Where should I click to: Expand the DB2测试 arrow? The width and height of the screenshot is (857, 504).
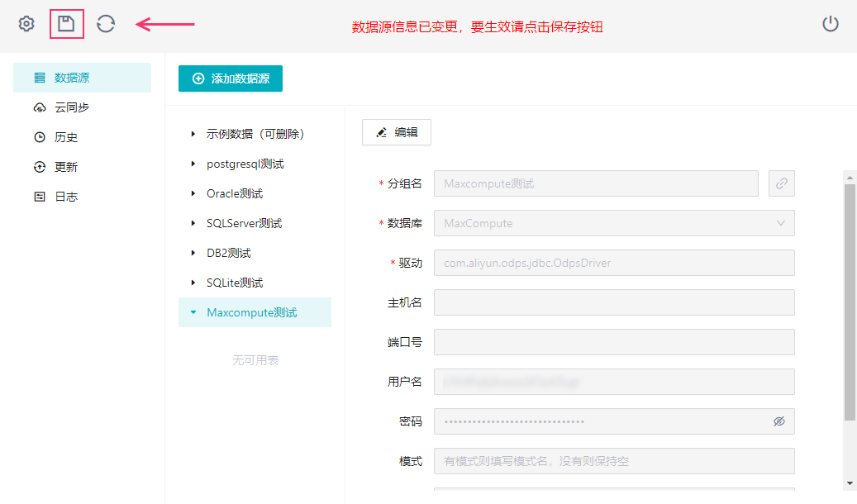pyautogui.click(x=193, y=253)
